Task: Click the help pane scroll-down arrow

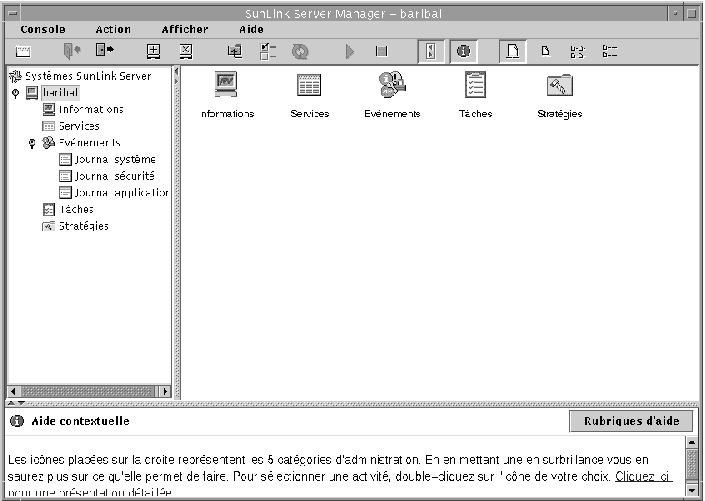Action: click(692, 489)
